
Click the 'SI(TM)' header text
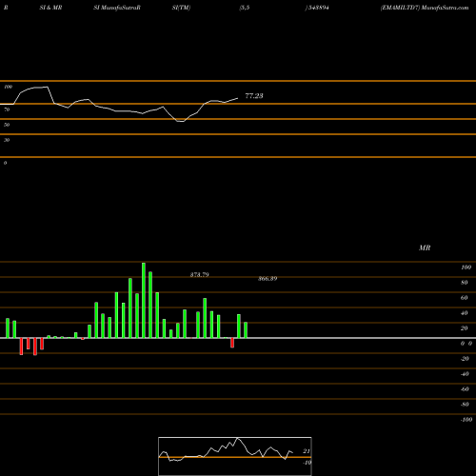[181, 8]
